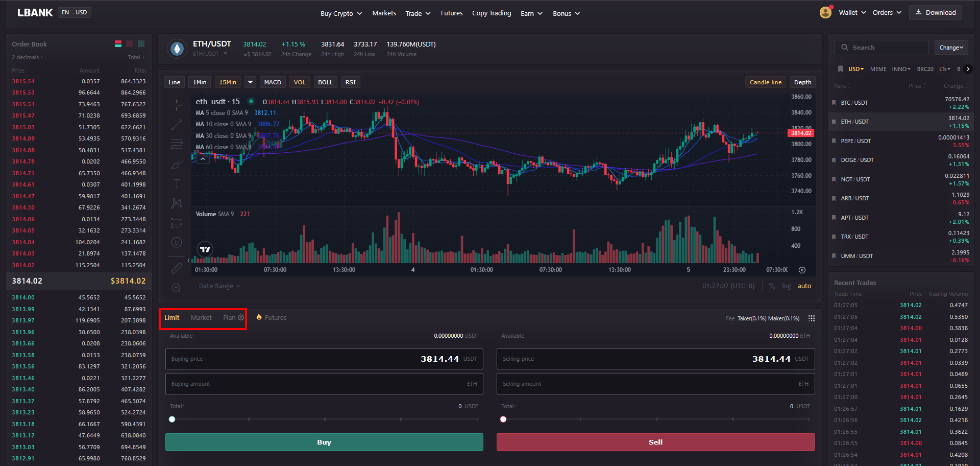Open the emoji icons tool

pyautogui.click(x=177, y=242)
